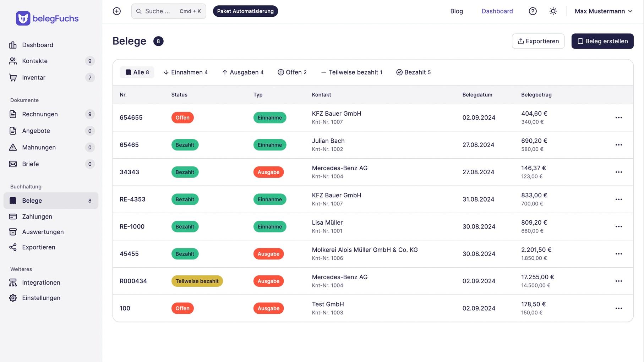644x362 pixels.
Task: Click the Belege count badge in heading
Action: coord(158,41)
